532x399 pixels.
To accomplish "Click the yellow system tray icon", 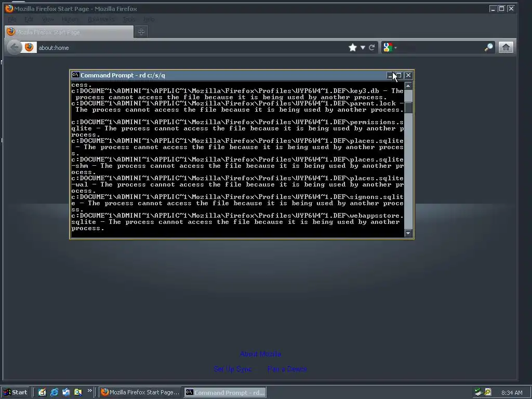I will tap(487, 392).
